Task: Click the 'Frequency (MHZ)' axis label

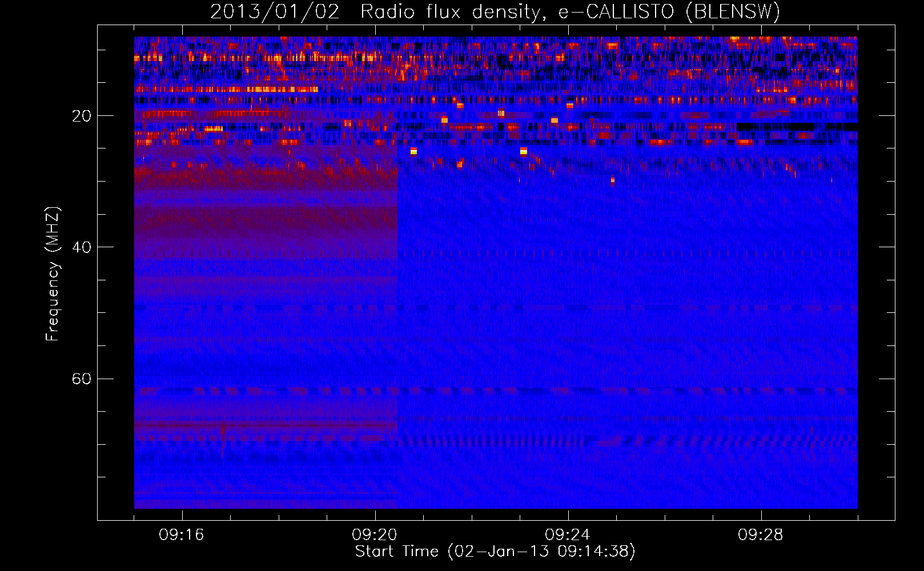Action: 53,274
